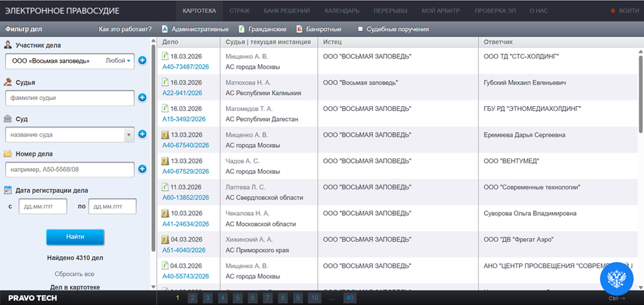Screen dimensions: 644x305
Task: Focus the end date 'по' field
Action: 112,206
